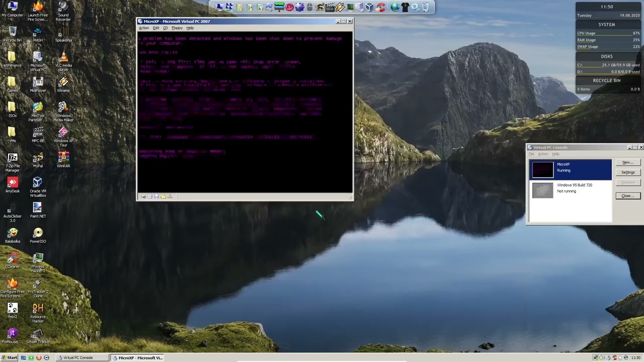Select the FixMouseL desktop shortcut
The image size is (644, 362).
tap(13, 336)
